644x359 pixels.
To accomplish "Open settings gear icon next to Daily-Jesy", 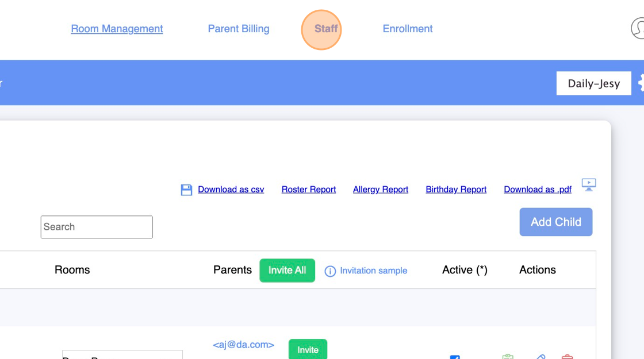I will (x=641, y=84).
